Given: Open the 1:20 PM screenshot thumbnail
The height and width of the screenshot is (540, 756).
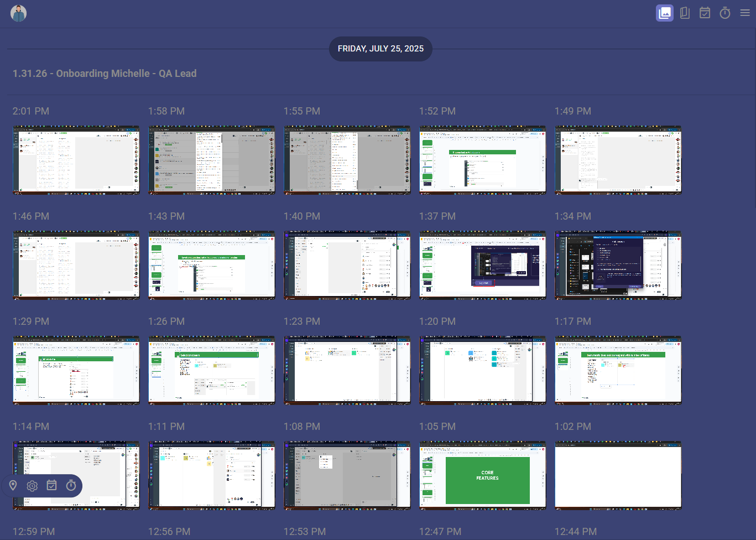Looking at the screenshot, I should pos(483,370).
